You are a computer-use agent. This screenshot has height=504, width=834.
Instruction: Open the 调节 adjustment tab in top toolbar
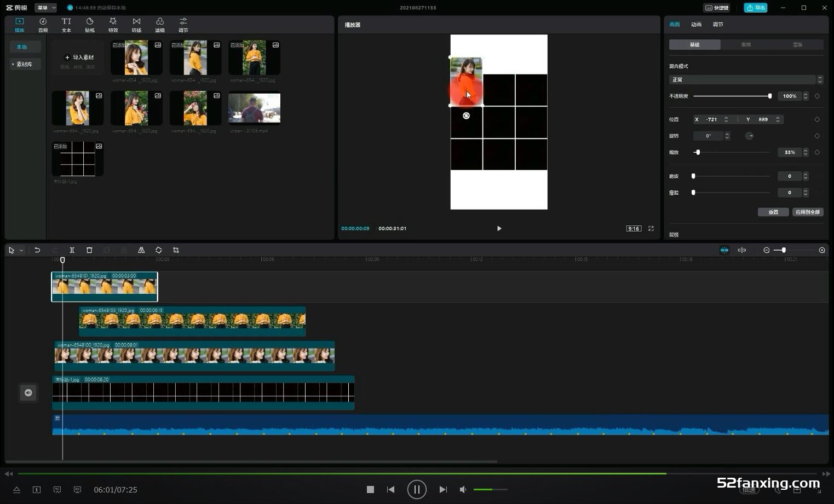(x=183, y=25)
